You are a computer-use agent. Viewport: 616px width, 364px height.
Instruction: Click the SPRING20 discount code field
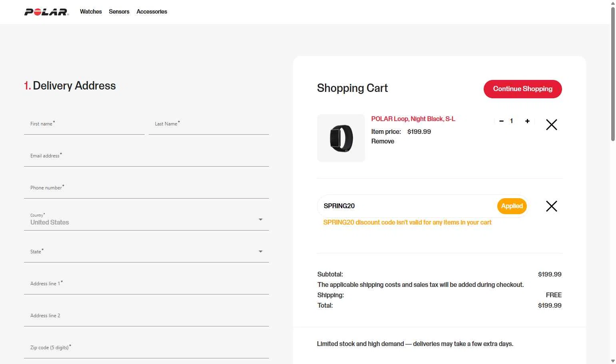coord(408,206)
